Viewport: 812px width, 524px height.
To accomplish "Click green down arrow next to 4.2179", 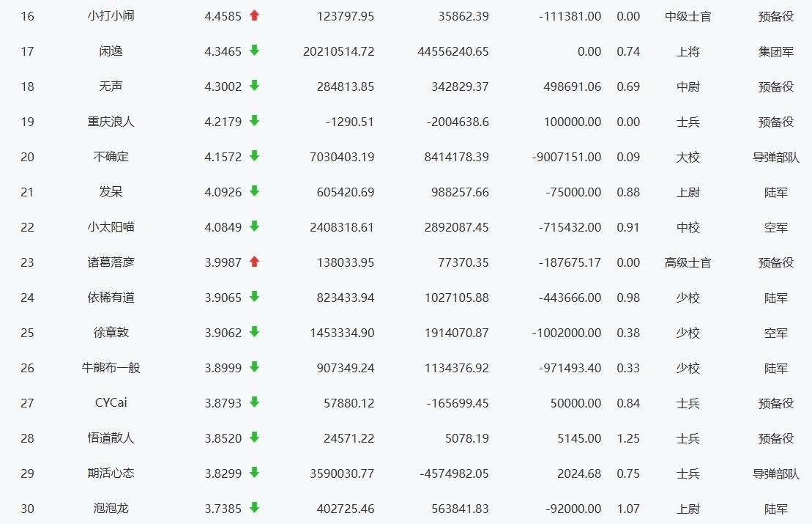I will (254, 121).
